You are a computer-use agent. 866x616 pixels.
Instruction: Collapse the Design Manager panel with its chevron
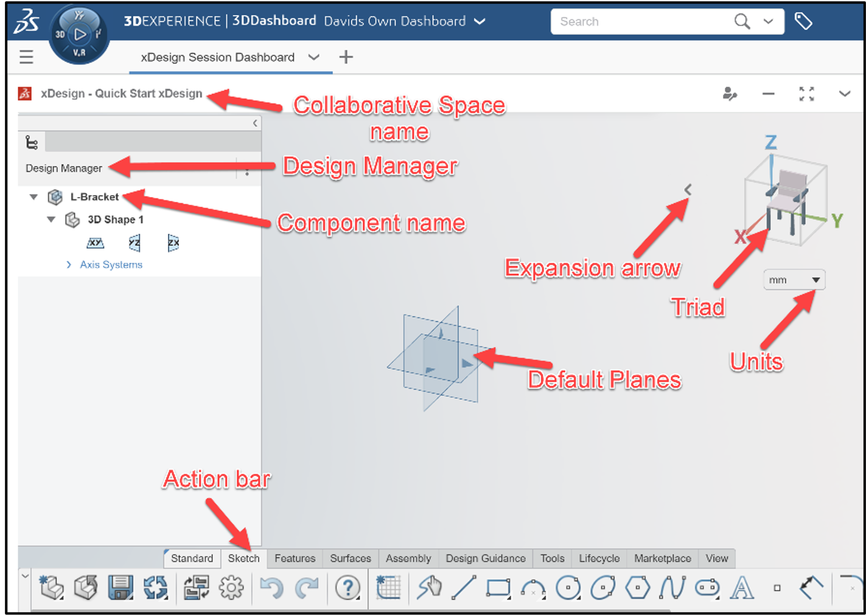click(255, 122)
